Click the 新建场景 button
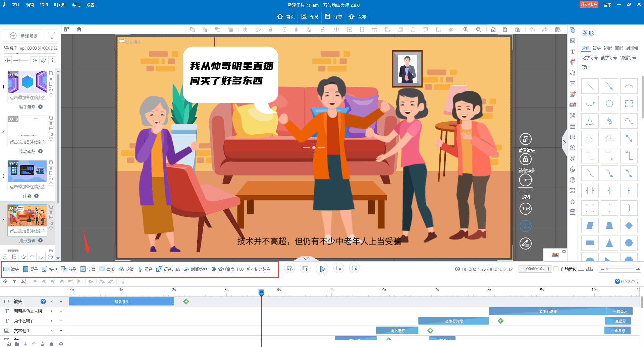The height and width of the screenshot is (347, 644). pos(24,36)
